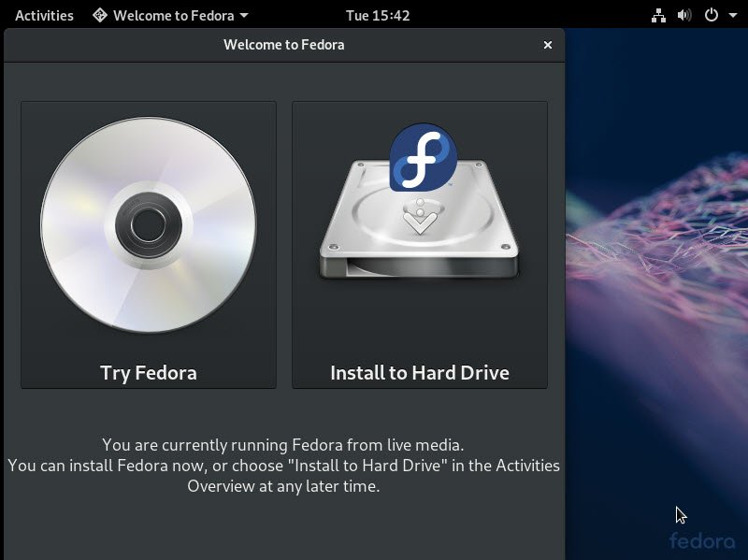748x560 pixels.
Task: Choose Install to Hard Drive
Action: (420, 245)
